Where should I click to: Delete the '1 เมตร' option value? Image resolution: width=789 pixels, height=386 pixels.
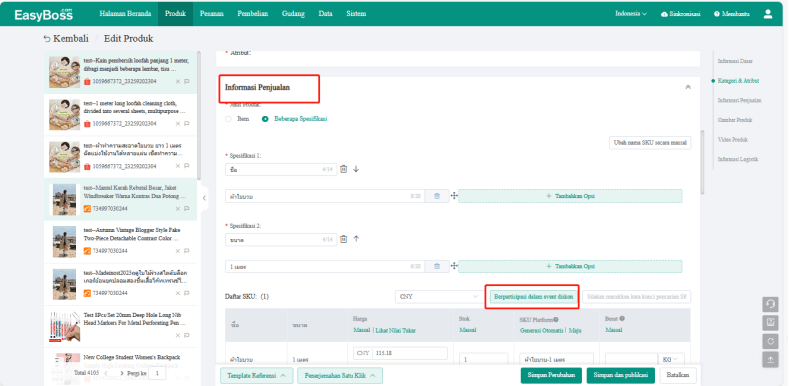click(x=437, y=266)
